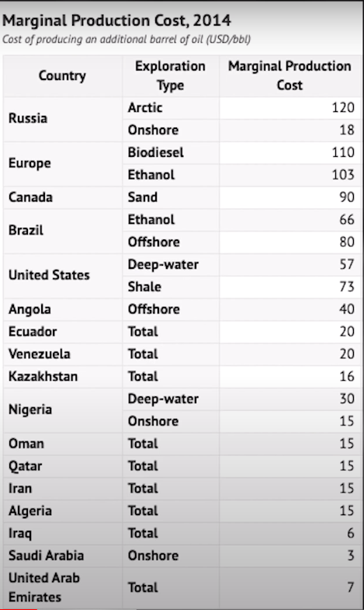Select the Qatar row label
Screen dimensions: 364x610
click(x=63, y=465)
